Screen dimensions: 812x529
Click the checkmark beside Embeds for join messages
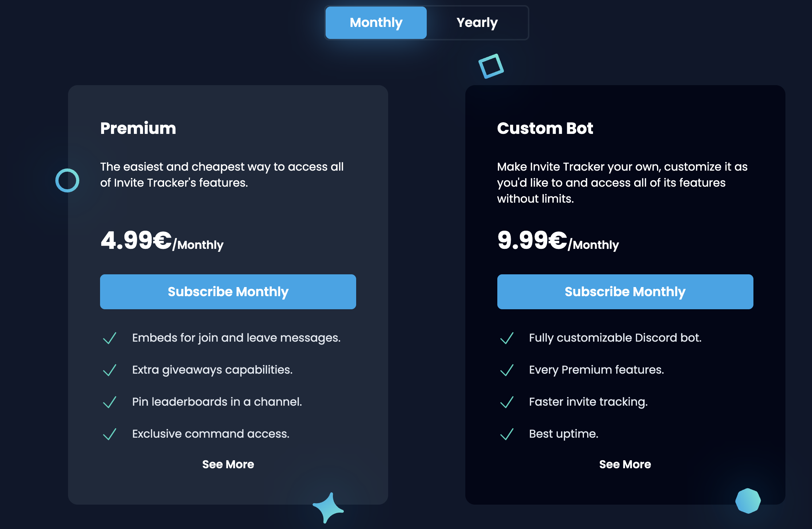click(110, 338)
